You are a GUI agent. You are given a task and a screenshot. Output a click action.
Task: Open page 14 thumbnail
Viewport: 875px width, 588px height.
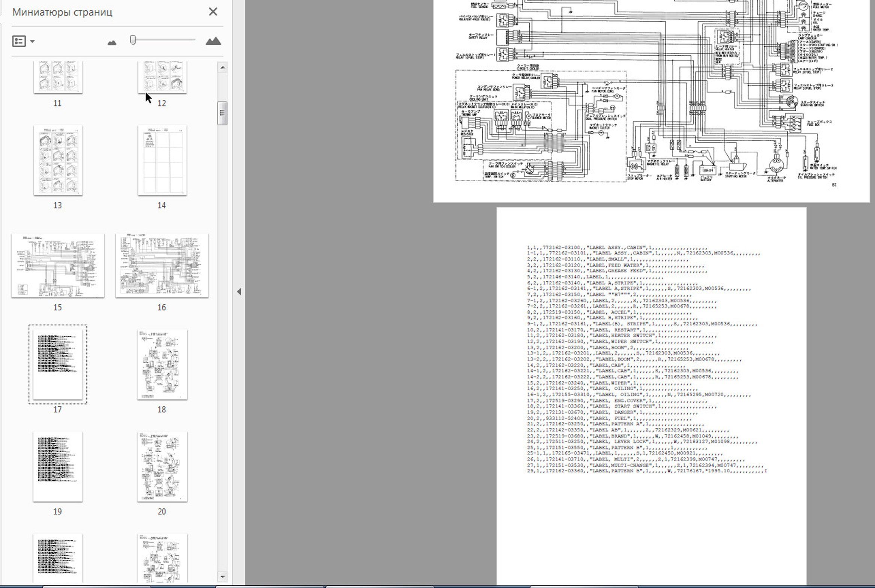coord(162,160)
